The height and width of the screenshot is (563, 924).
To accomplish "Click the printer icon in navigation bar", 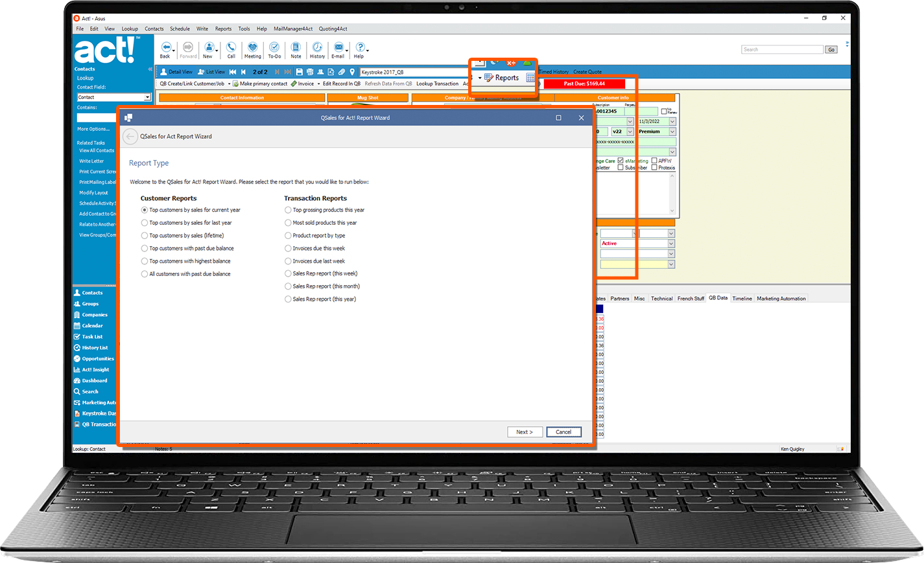I will [310, 72].
